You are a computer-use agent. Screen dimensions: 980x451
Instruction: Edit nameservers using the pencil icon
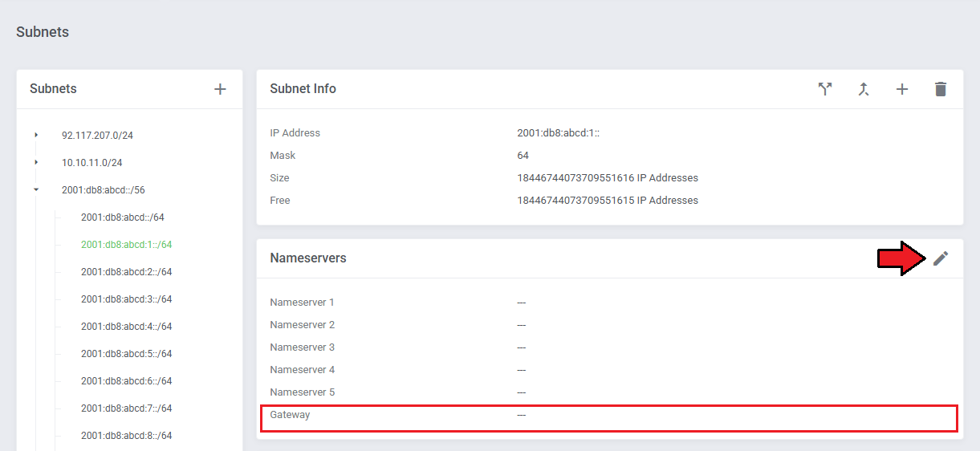(941, 258)
